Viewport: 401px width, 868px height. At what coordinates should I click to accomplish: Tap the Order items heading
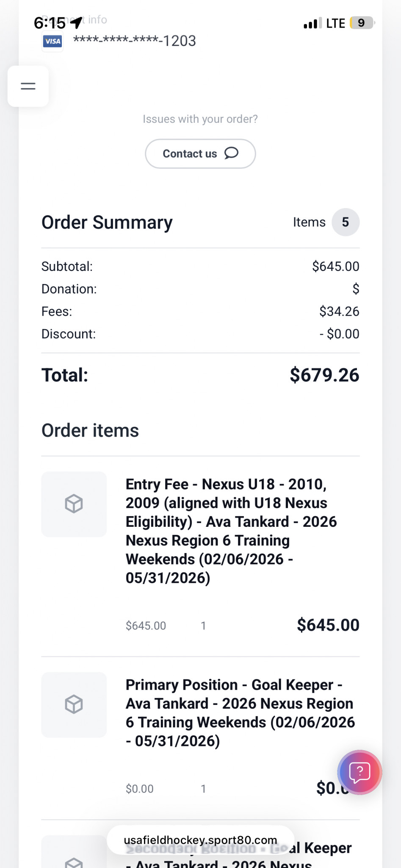point(90,431)
